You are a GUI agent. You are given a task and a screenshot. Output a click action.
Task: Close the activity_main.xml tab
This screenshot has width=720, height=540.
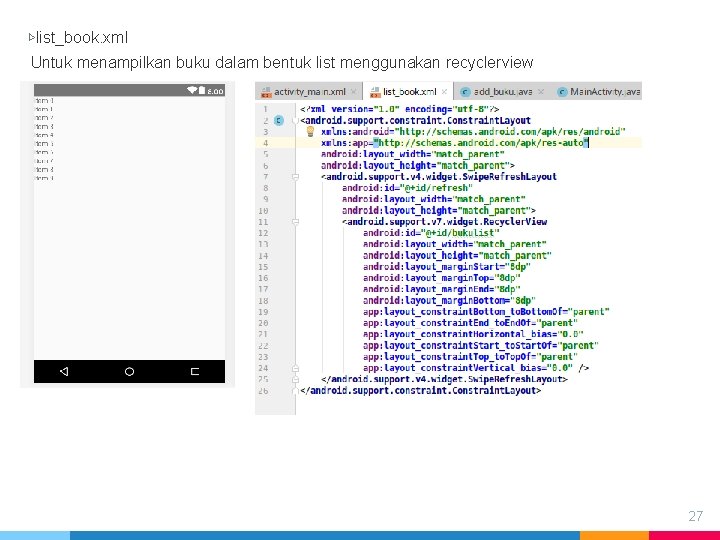354,92
